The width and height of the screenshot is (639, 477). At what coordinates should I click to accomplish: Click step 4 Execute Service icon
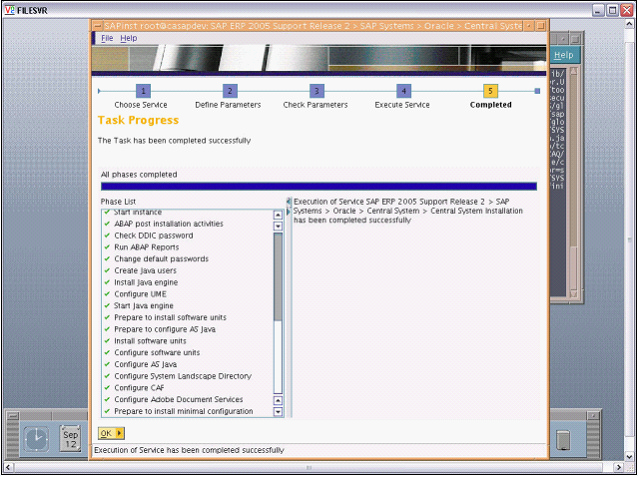403,91
